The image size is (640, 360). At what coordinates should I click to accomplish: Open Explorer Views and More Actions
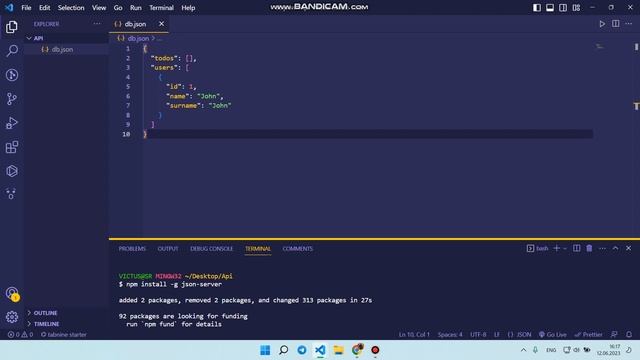coord(97,24)
